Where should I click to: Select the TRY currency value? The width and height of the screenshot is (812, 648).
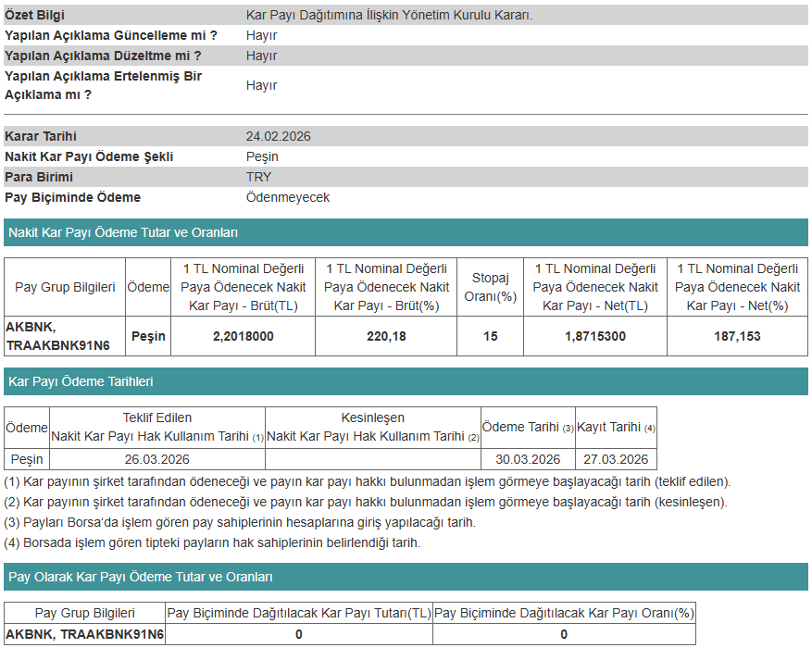coord(258,177)
